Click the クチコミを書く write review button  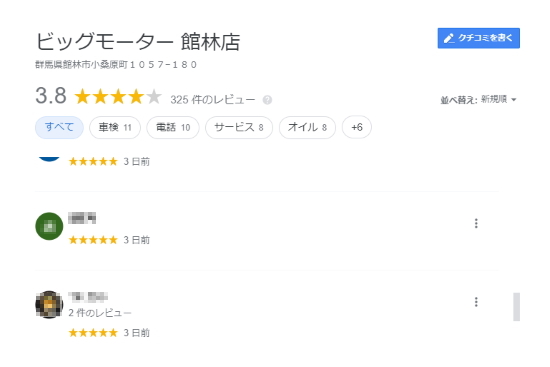478,38
